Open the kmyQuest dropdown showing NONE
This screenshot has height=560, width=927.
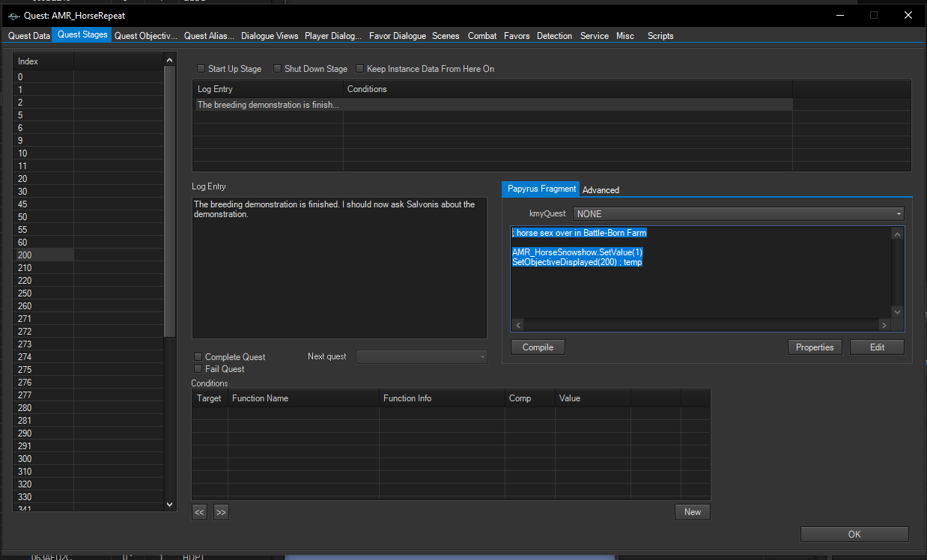click(738, 214)
